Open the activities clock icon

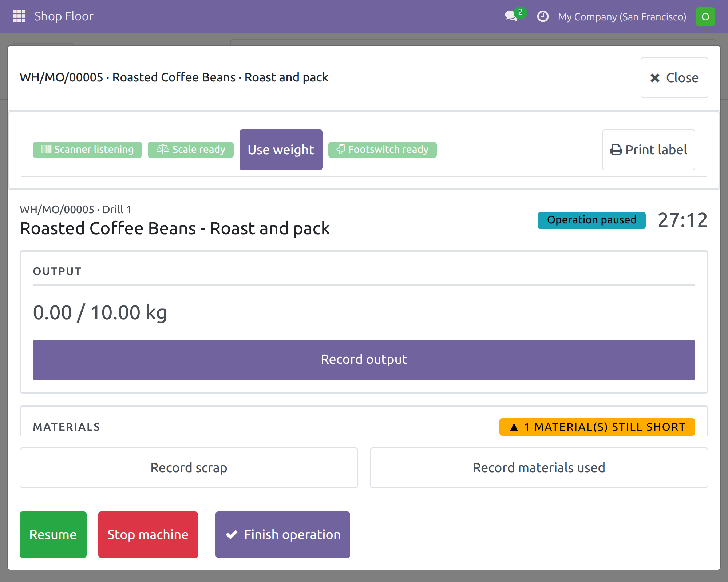click(x=543, y=16)
